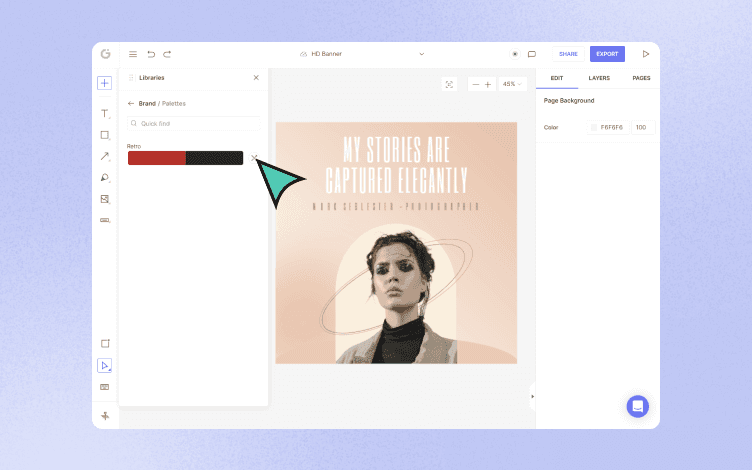Open the chat support bubble
Screen dimensions: 752x470
[x=637, y=406]
